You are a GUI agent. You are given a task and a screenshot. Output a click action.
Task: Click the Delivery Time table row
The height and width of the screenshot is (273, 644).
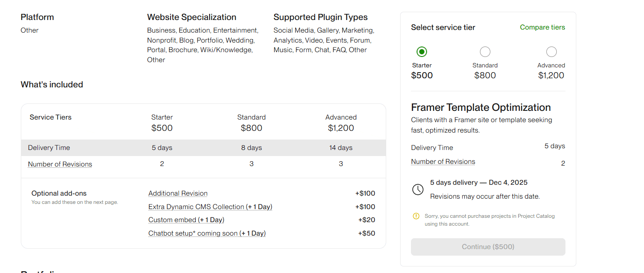pos(49,148)
